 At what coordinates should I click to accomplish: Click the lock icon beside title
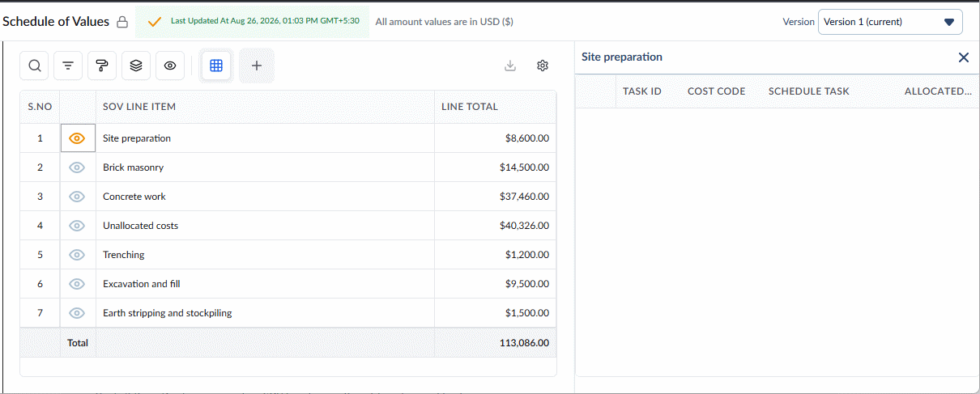(x=122, y=22)
